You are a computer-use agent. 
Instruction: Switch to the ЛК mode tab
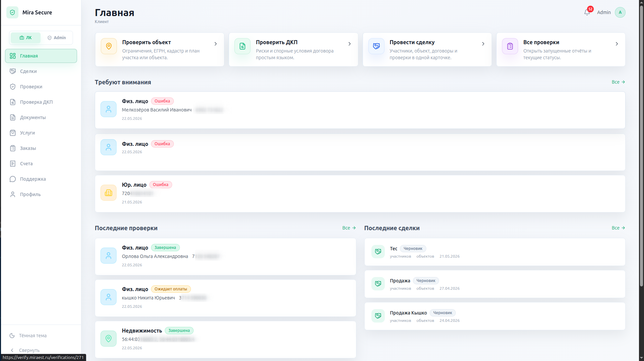pyautogui.click(x=25, y=38)
